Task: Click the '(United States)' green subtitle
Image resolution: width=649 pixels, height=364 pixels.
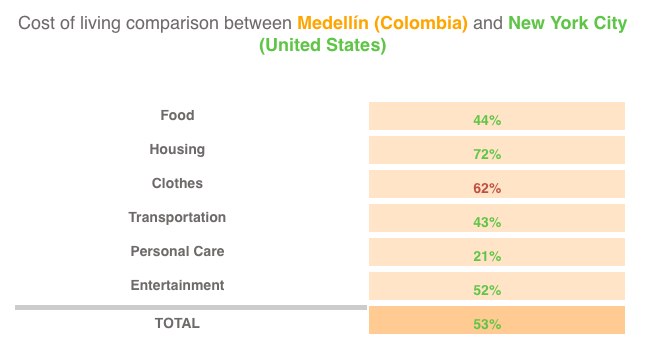Action: (x=322, y=45)
